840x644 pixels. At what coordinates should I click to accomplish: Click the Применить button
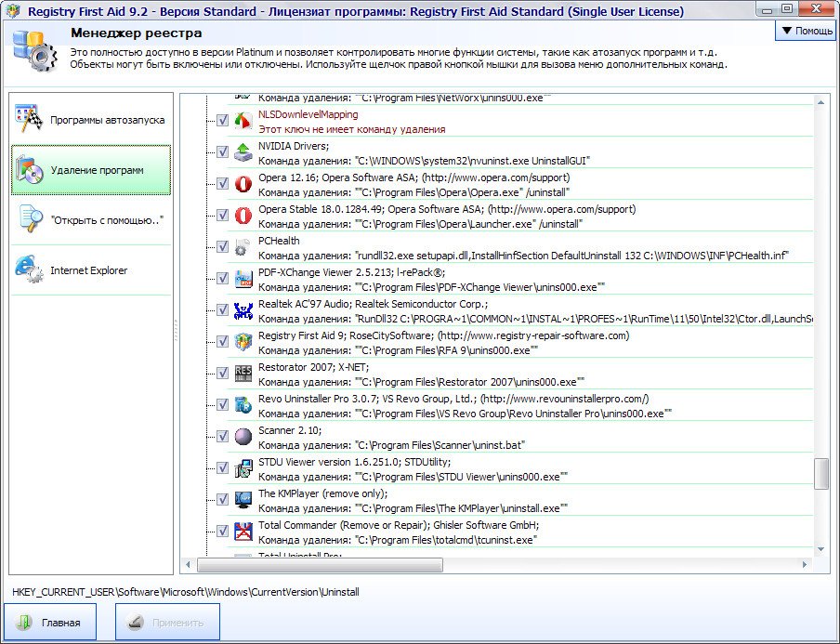pyautogui.click(x=167, y=622)
